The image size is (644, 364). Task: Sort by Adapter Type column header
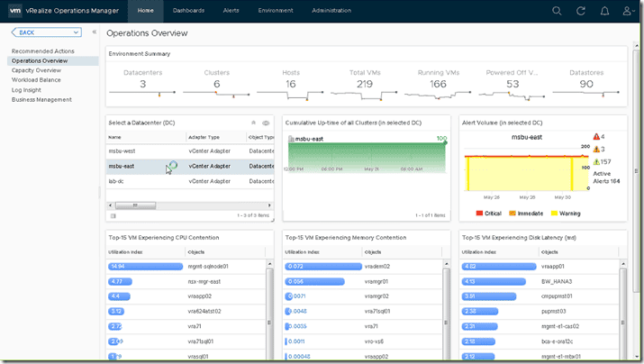(x=204, y=137)
